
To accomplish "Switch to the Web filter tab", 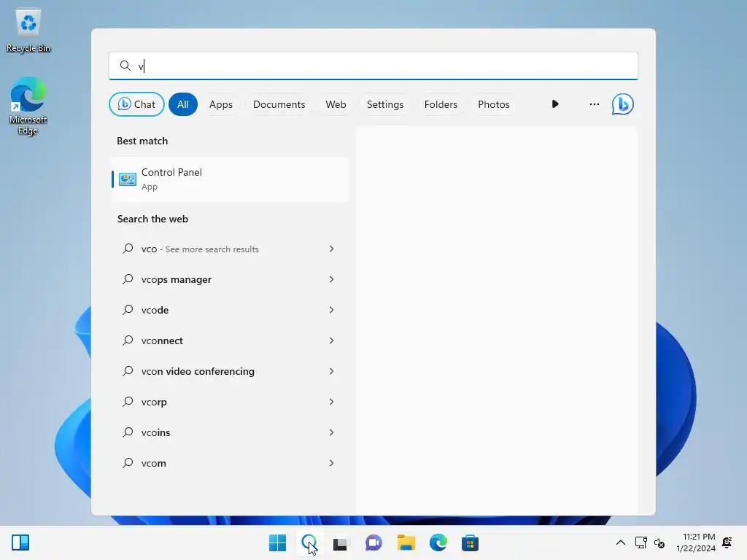I will click(x=336, y=104).
